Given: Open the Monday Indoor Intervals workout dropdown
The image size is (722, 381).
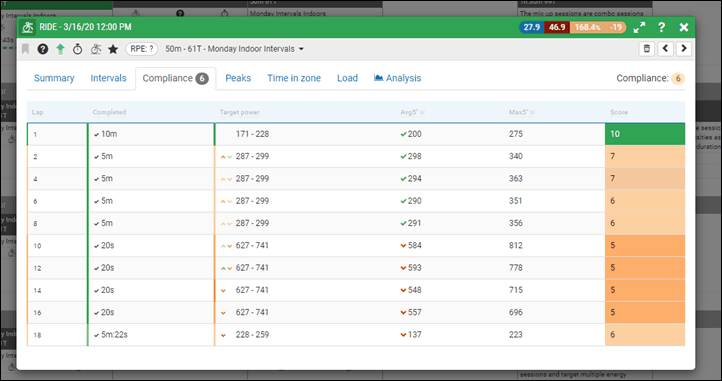Looking at the screenshot, I should tap(234, 49).
